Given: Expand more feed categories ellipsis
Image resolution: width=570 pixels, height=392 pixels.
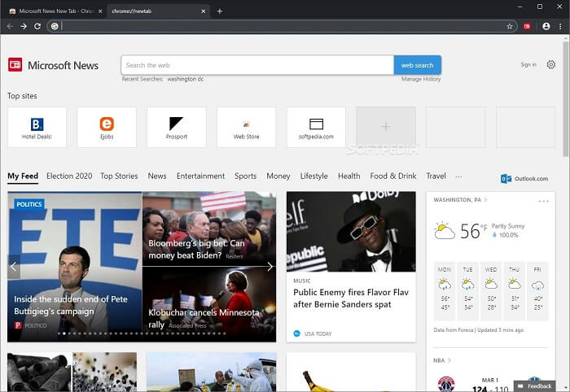Looking at the screenshot, I should pos(458,176).
